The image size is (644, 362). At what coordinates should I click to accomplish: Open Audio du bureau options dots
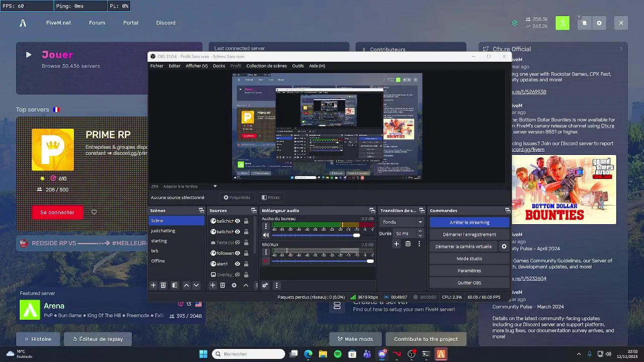266,226
